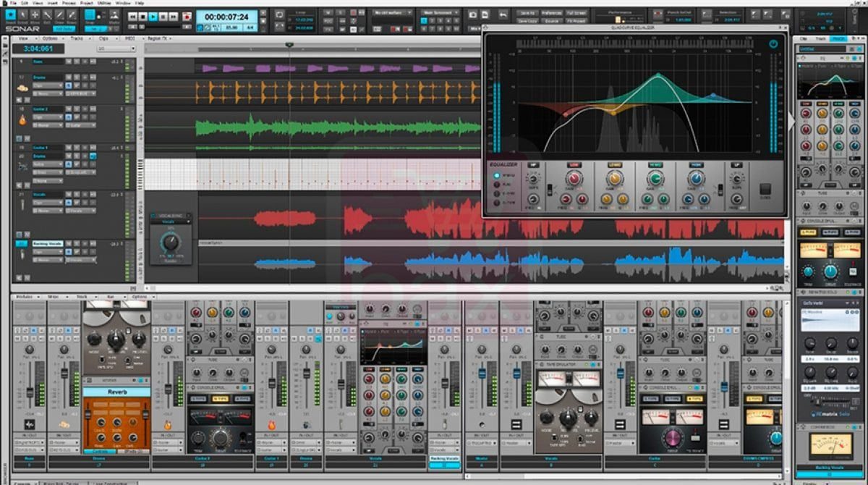Expand the Clips dropdown menu
The image size is (868, 485).
(x=107, y=38)
